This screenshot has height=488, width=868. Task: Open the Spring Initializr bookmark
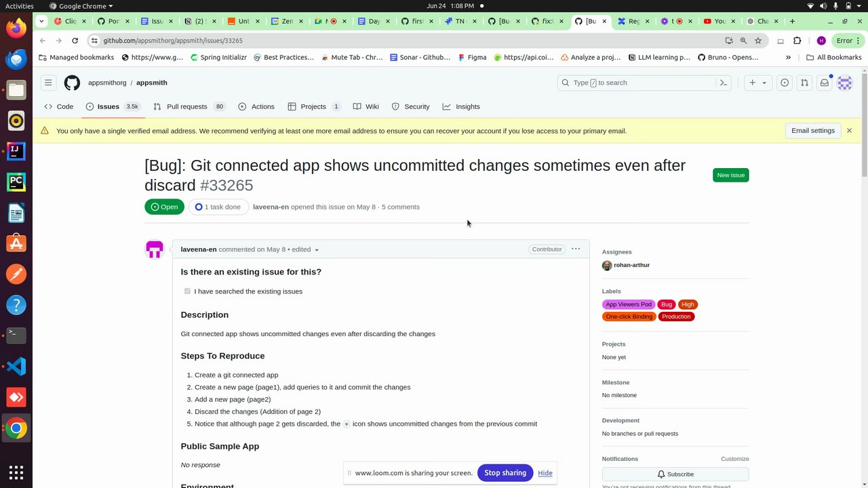218,58
